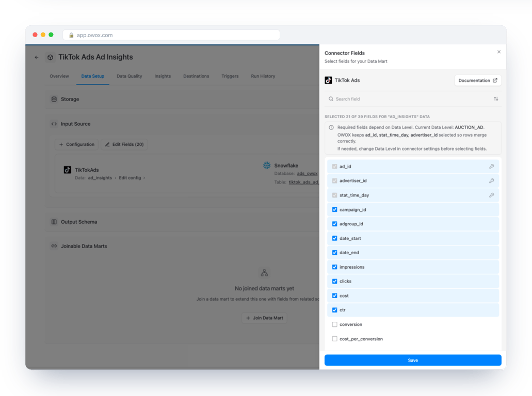The height and width of the screenshot is (396, 532).
Task: Click the info icon in required fields notice
Action: coord(331,127)
